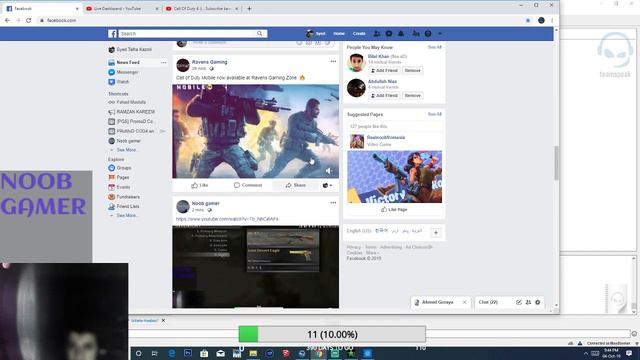Open Microsoft Store from the taskbar

coord(204,353)
